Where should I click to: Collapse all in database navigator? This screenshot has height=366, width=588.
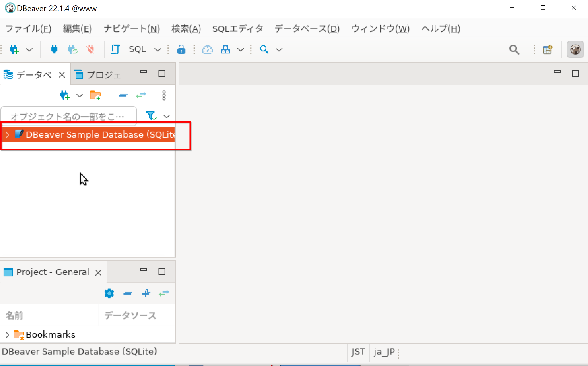(x=123, y=95)
